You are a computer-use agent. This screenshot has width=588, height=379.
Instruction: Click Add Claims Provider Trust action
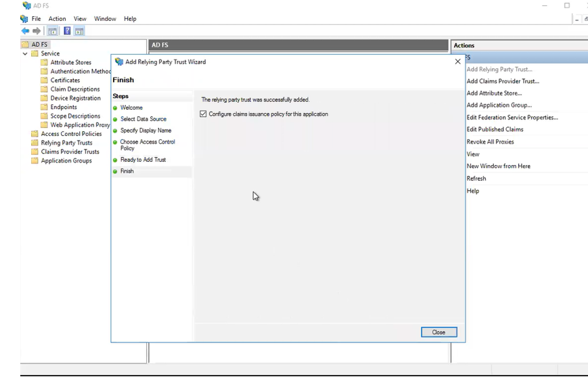[x=503, y=81]
